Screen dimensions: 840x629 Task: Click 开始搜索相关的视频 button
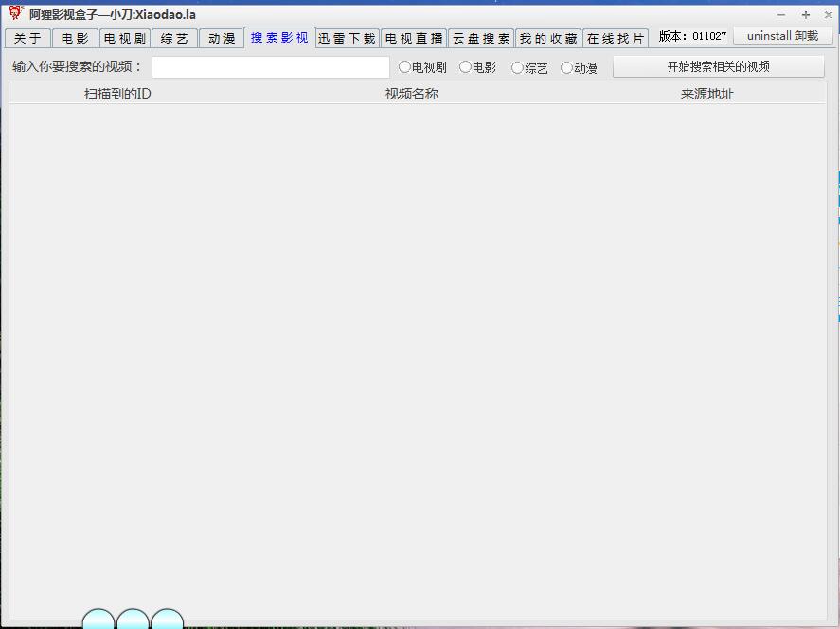pyautogui.click(x=719, y=66)
